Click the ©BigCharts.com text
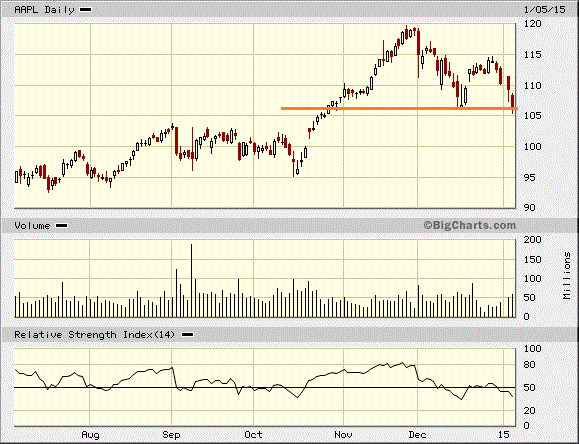Viewport: 579px width, 444px height. point(469,225)
